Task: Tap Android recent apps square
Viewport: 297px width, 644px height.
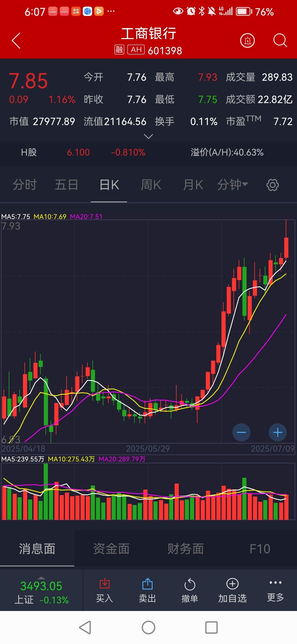Action: pyautogui.click(x=211, y=627)
